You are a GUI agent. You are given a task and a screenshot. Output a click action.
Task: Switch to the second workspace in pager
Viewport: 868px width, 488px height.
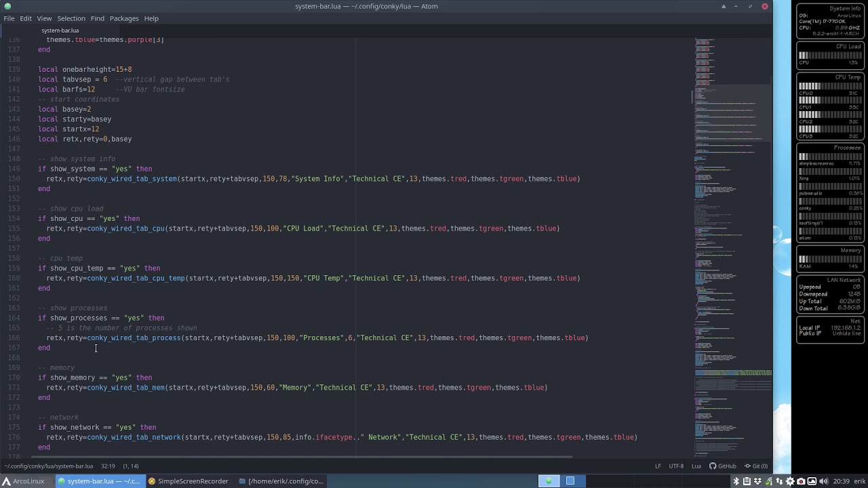tap(570, 481)
